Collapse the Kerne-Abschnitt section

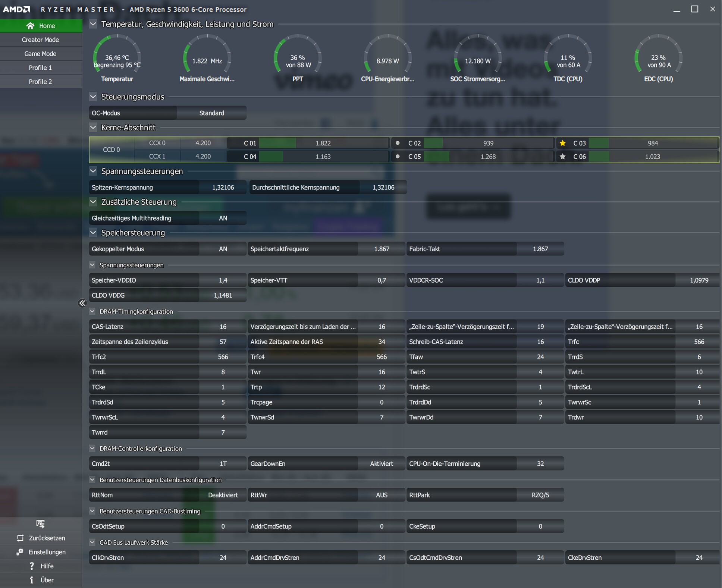(93, 128)
